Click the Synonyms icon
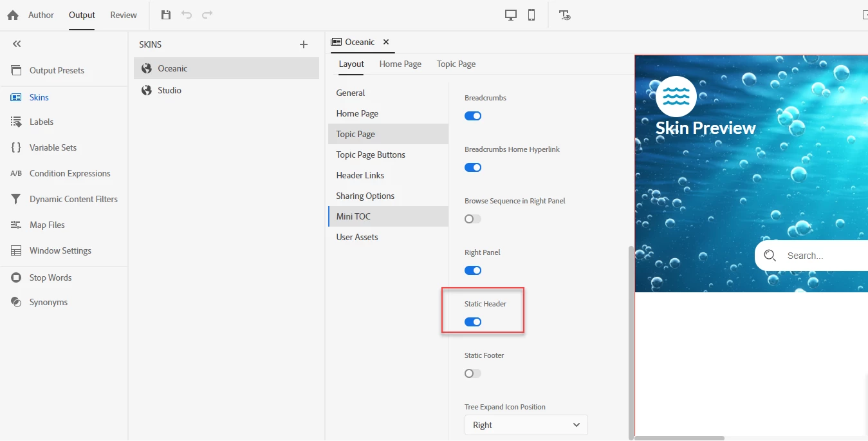Screen dimensions: 868x441 click(17, 302)
